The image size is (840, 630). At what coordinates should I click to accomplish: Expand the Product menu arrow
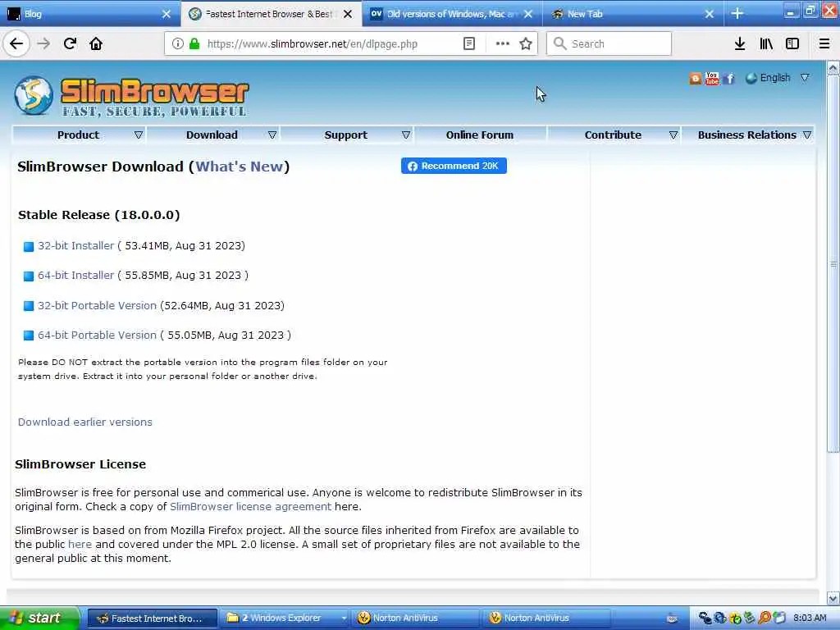[138, 135]
